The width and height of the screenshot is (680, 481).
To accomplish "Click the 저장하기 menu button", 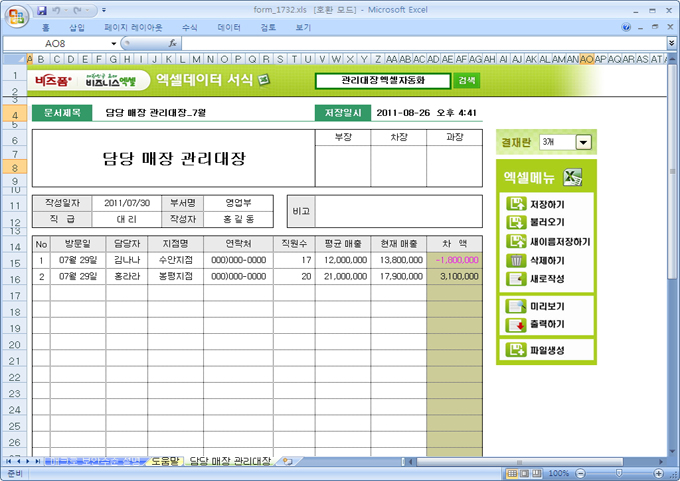I will 536,204.
